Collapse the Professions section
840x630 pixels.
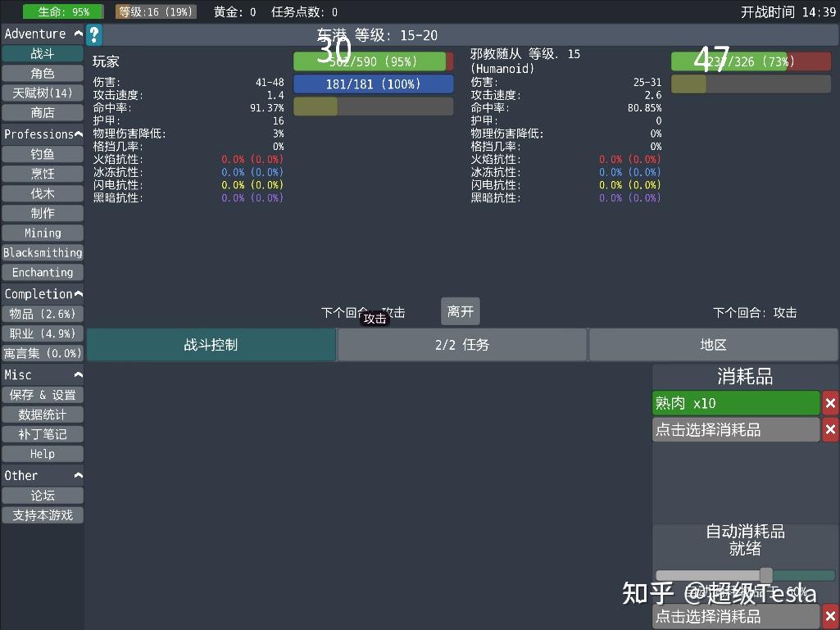coord(78,134)
